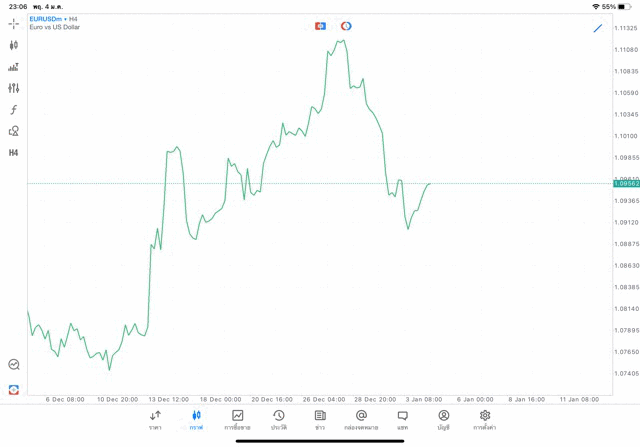Viewport: 640px width, 447px height.
Task: Tap the zoom chart magnifier icon
Action: [14, 365]
